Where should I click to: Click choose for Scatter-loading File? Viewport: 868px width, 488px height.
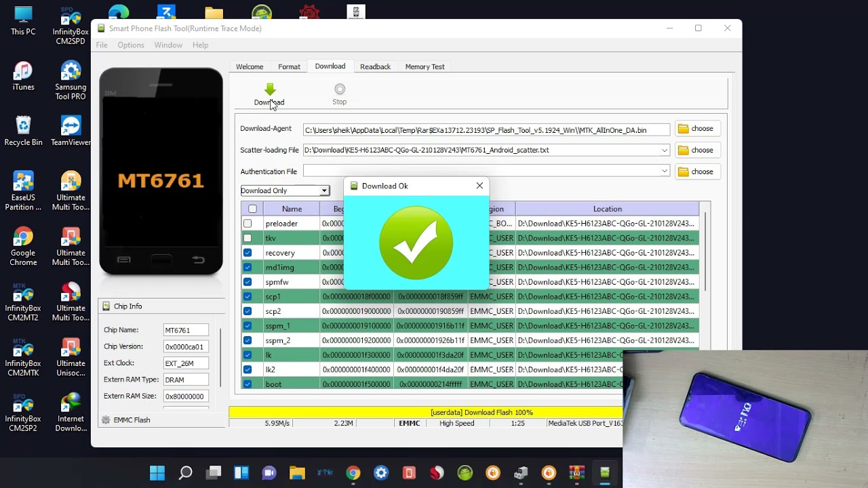click(697, 150)
